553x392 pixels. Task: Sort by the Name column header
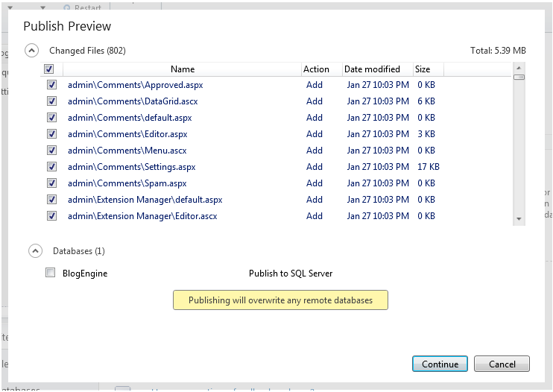tap(183, 69)
